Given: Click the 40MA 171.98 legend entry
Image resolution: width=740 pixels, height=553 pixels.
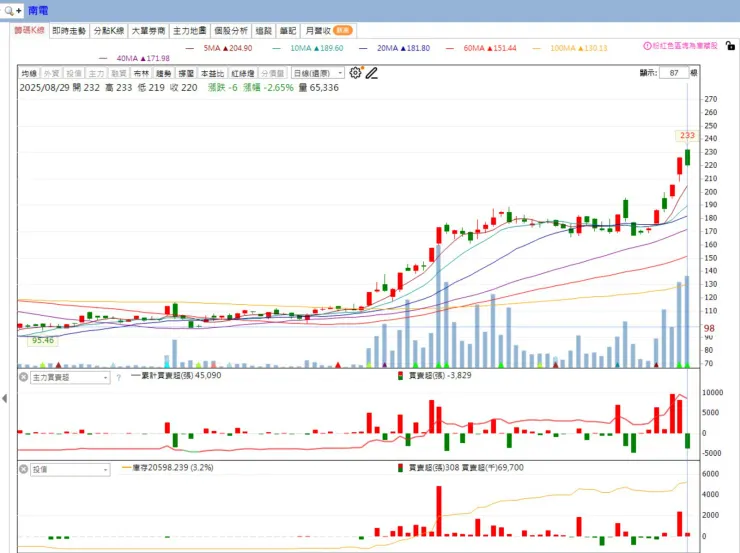Looking at the screenshot, I should (143, 59).
